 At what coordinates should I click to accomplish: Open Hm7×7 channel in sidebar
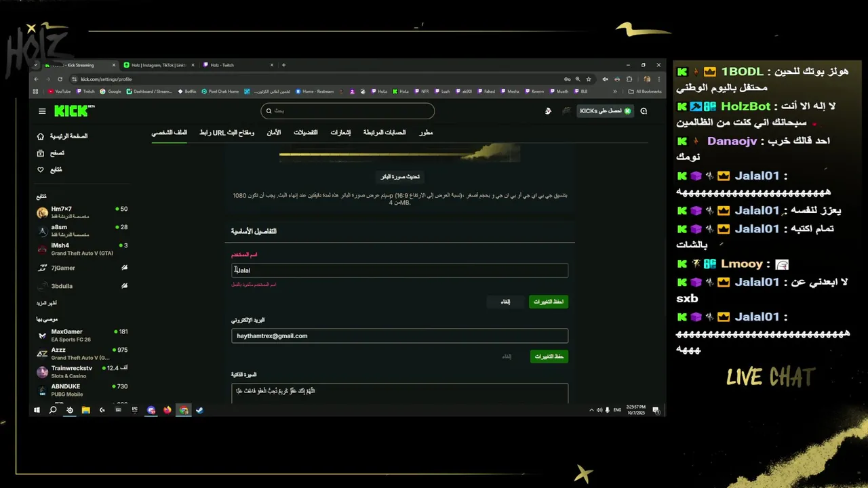(82, 212)
